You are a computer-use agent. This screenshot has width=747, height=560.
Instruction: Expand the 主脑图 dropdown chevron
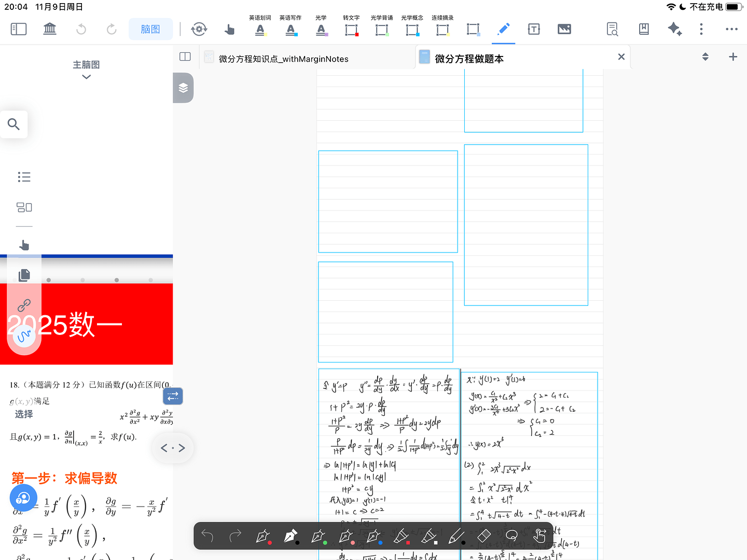click(87, 77)
